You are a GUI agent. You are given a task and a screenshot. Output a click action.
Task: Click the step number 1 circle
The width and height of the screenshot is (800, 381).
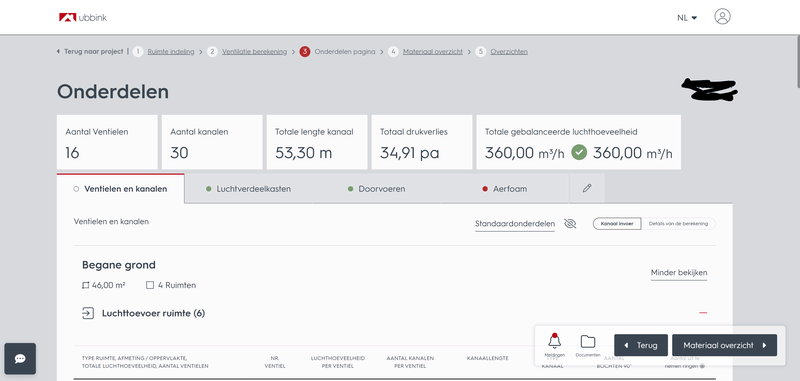coord(138,52)
